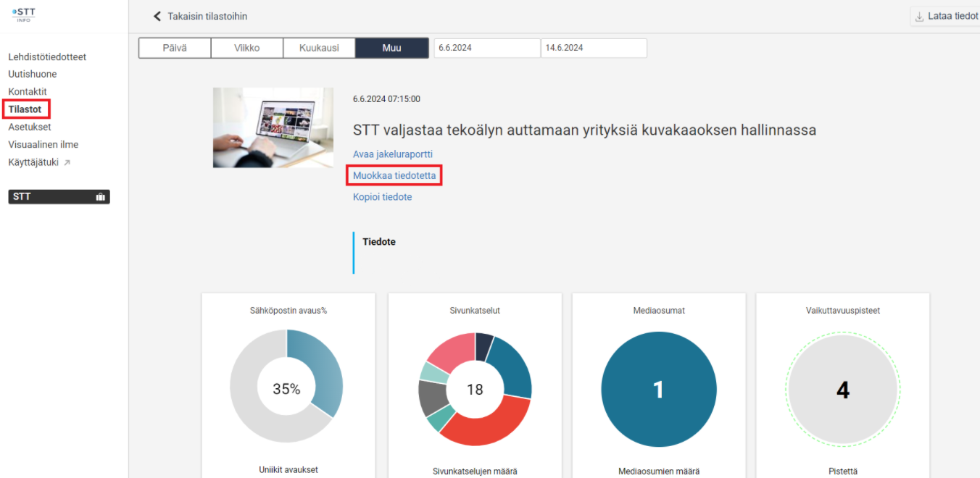Click the Sivunkatselujen määrä label
The height and width of the screenshot is (478, 980).
click(x=475, y=471)
